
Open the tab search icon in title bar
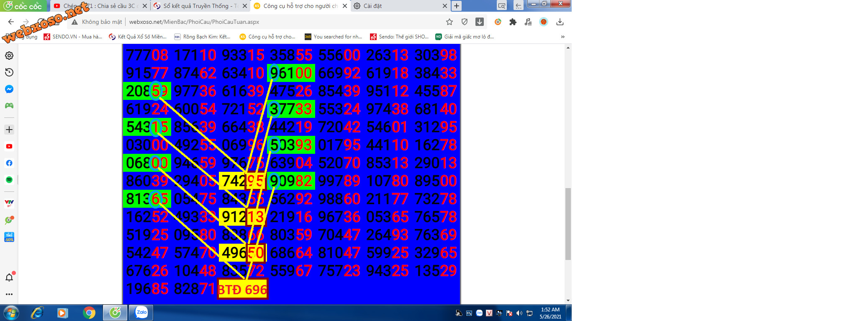[x=502, y=6]
